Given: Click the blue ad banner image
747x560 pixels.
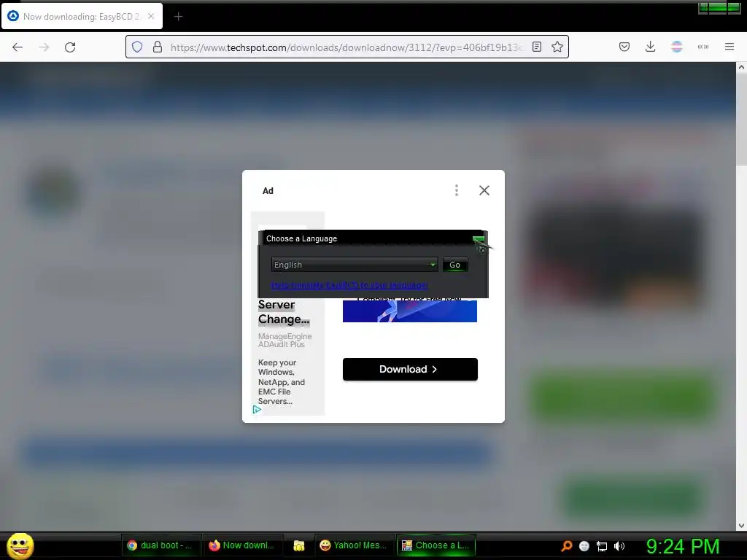Looking at the screenshot, I should click(410, 311).
